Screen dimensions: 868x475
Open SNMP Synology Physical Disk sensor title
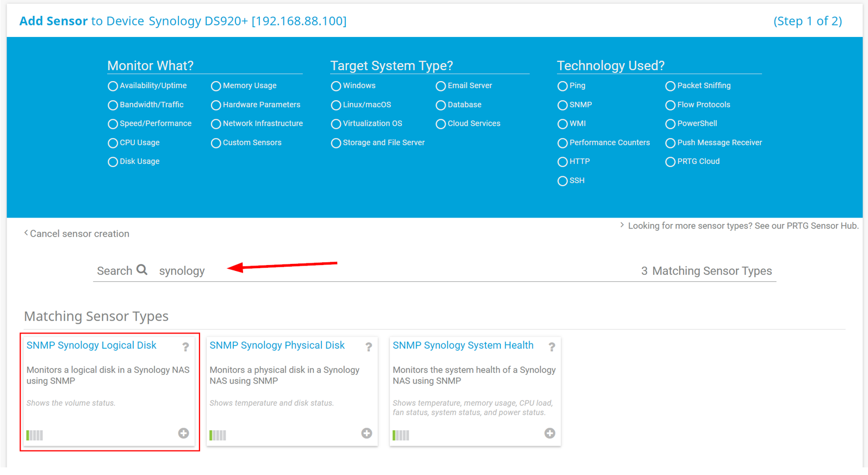277,346
